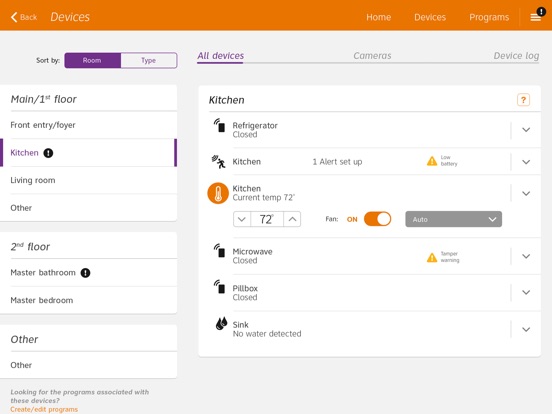Sort devices by Type

149,61
